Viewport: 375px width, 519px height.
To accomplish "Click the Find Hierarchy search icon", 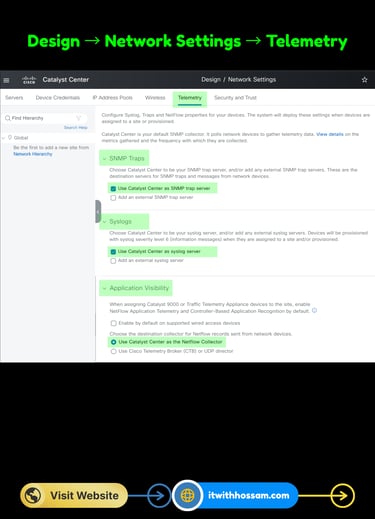I will pos(8,118).
